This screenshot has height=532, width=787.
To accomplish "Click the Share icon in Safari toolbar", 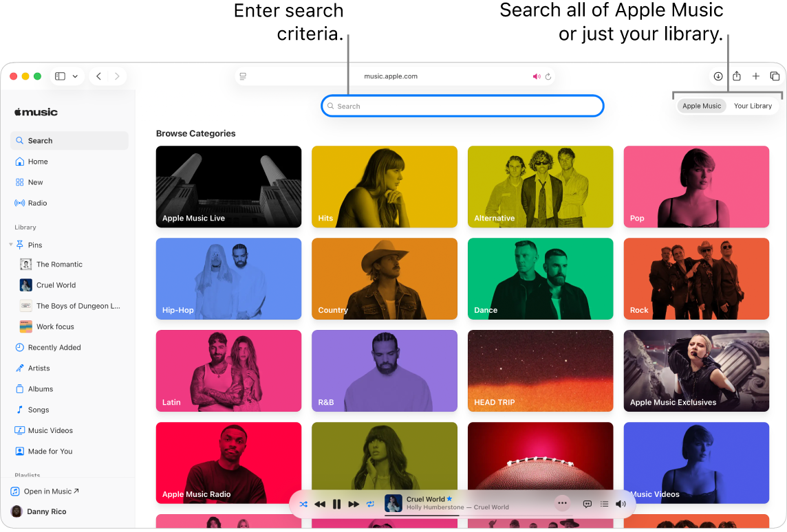I will [x=736, y=76].
